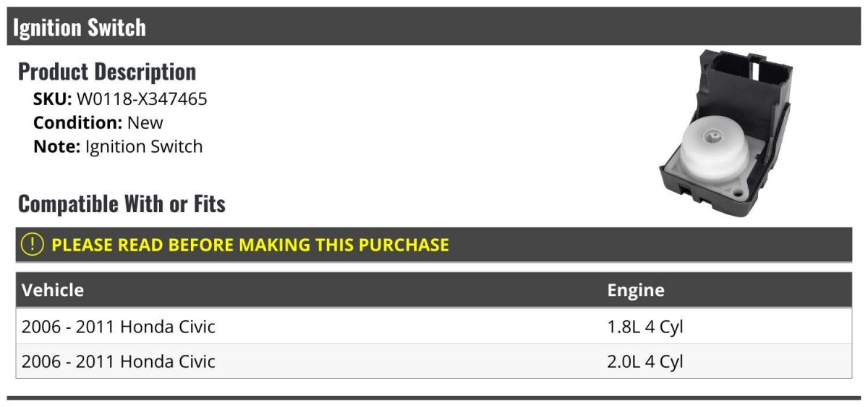The image size is (868, 407).
Task: Click the PLEASE READ BEFORE MAKING THIS PURCHASE banner
Action: click(x=434, y=245)
